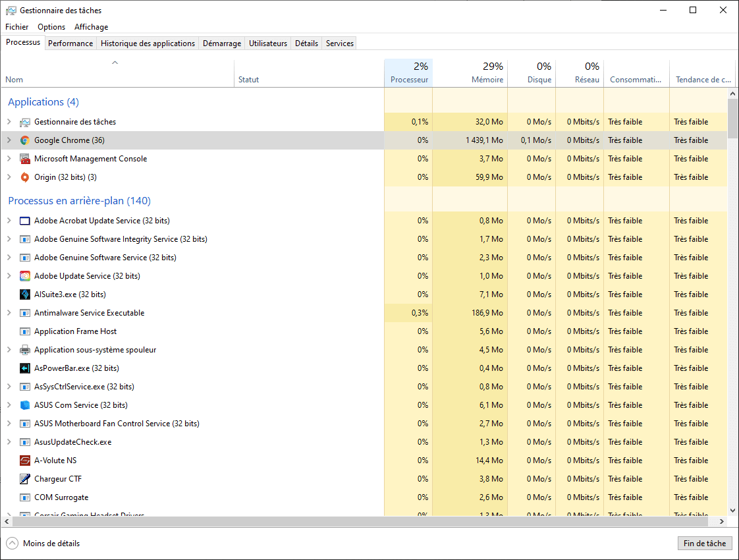Click the title bar Task Manager icon

[x=11, y=11]
